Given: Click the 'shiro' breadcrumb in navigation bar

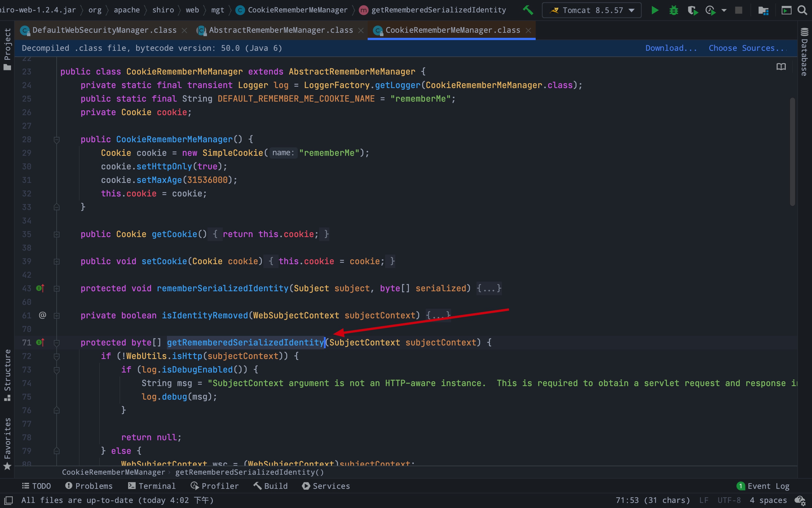Looking at the screenshot, I should coord(163,10).
